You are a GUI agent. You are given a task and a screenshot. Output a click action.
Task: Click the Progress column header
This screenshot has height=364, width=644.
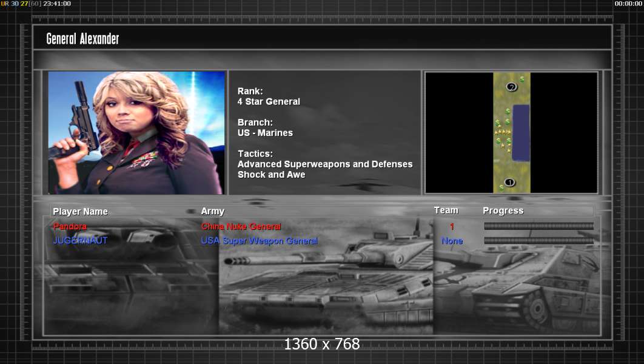pyautogui.click(x=503, y=211)
